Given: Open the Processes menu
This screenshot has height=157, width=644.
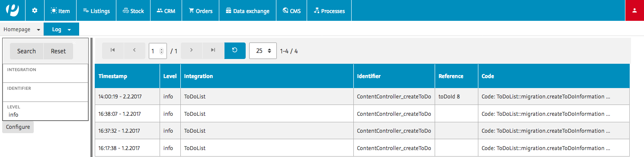Looking at the screenshot, I should (x=329, y=10).
